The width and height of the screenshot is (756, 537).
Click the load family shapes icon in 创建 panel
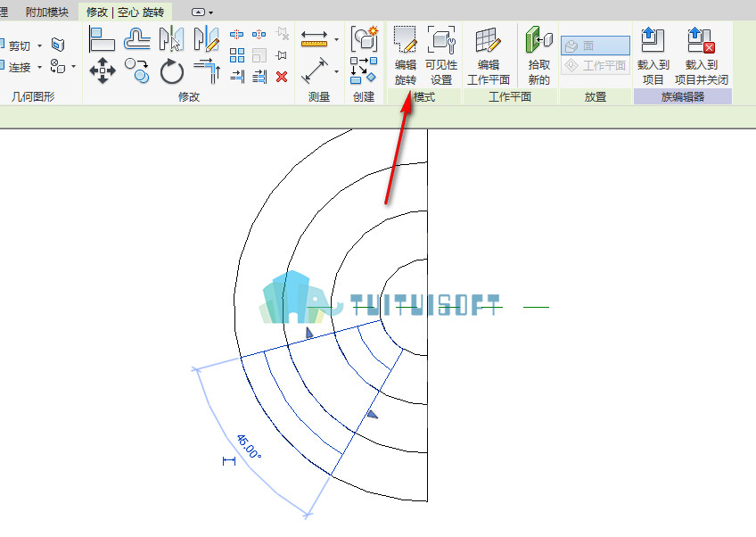[x=364, y=70]
